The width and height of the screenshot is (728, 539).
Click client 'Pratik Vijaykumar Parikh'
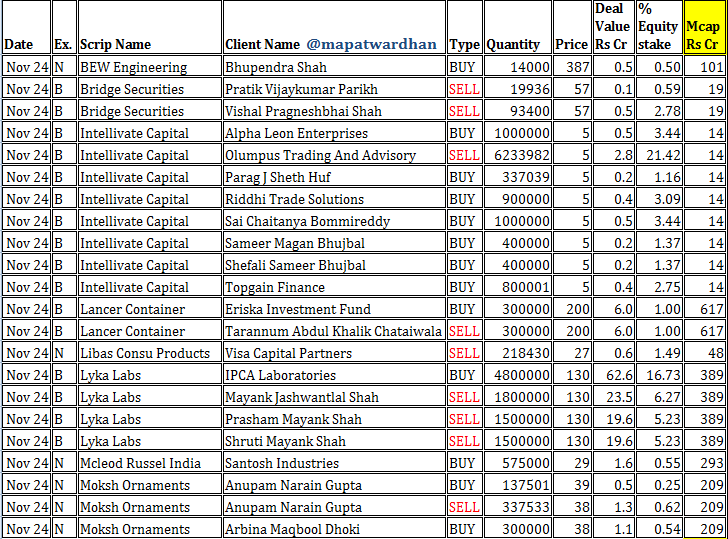[x=334, y=89]
